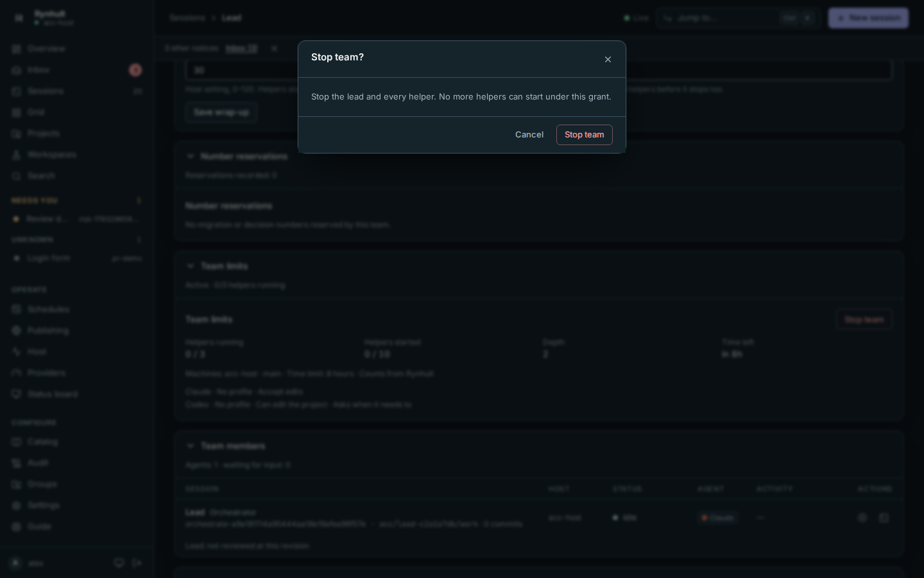Open Projects folder icon in sidebar
Viewport: 924px width, 578px height.
(17, 134)
